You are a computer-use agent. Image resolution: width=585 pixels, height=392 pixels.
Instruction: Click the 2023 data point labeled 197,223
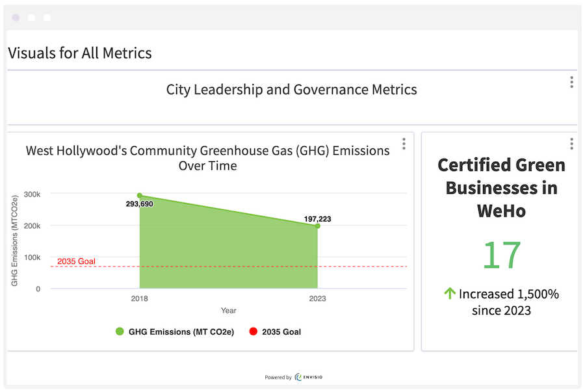[x=317, y=226]
